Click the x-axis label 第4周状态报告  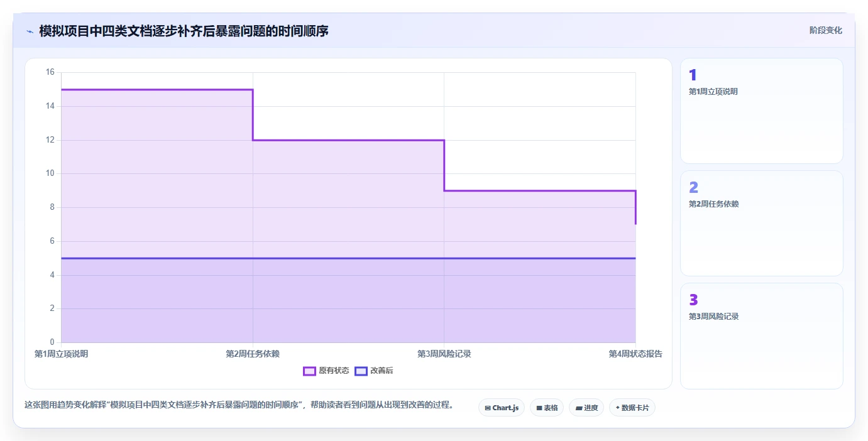[635, 354]
